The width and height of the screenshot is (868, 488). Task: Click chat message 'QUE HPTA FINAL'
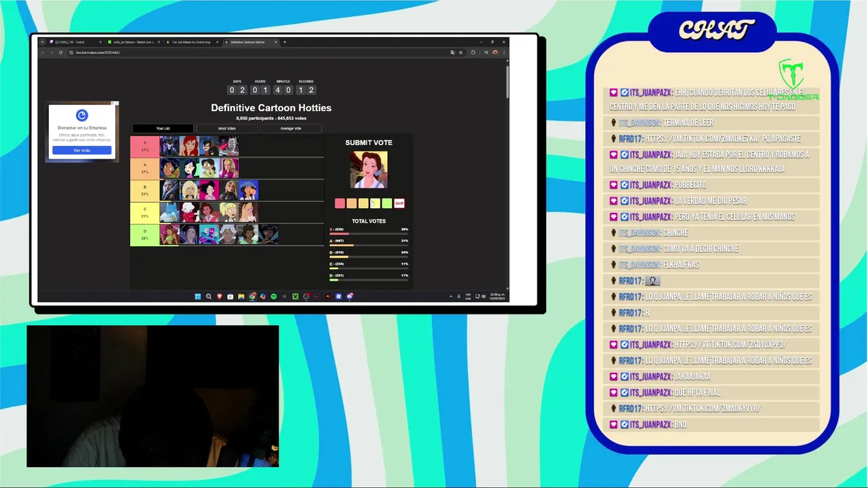(697, 392)
